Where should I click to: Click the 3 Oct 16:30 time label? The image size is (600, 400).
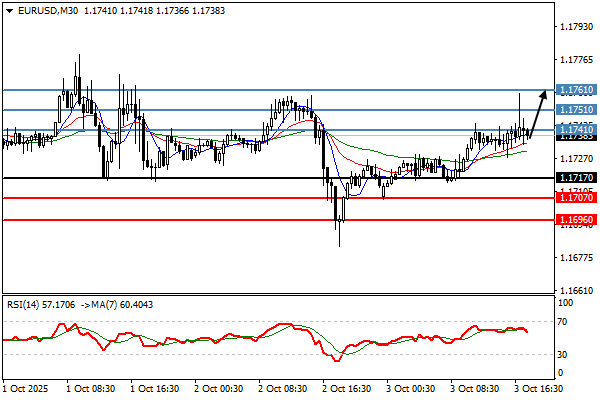pyautogui.click(x=538, y=387)
